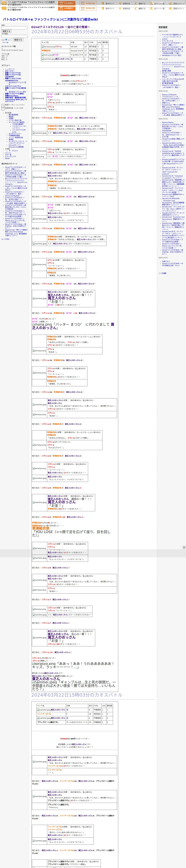Open the タグ一覧 link
This screenshot has width=186, height=868.
pyautogui.click(x=5, y=42)
